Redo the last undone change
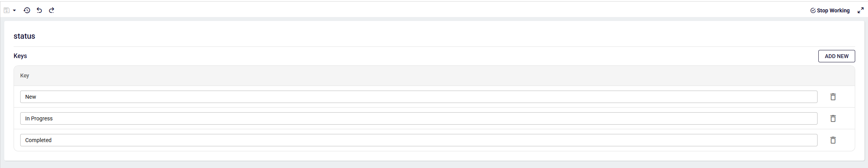868x168 pixels. pos(52,10)
